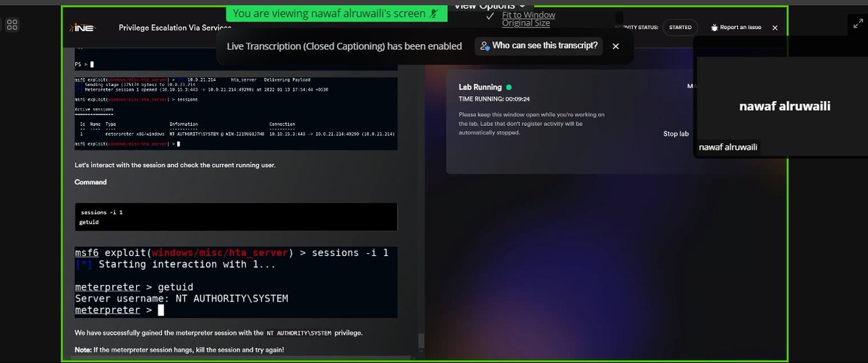Open the grid view icon at far left

click(x=12, y=26)
